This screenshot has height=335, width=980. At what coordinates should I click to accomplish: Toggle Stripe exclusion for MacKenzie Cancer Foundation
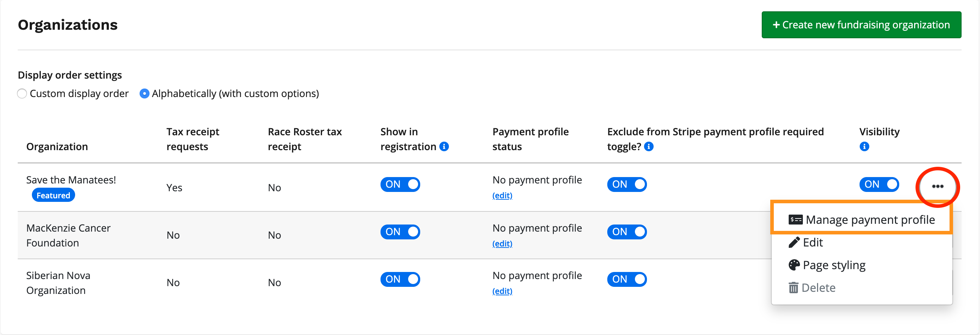pos(626,232)
